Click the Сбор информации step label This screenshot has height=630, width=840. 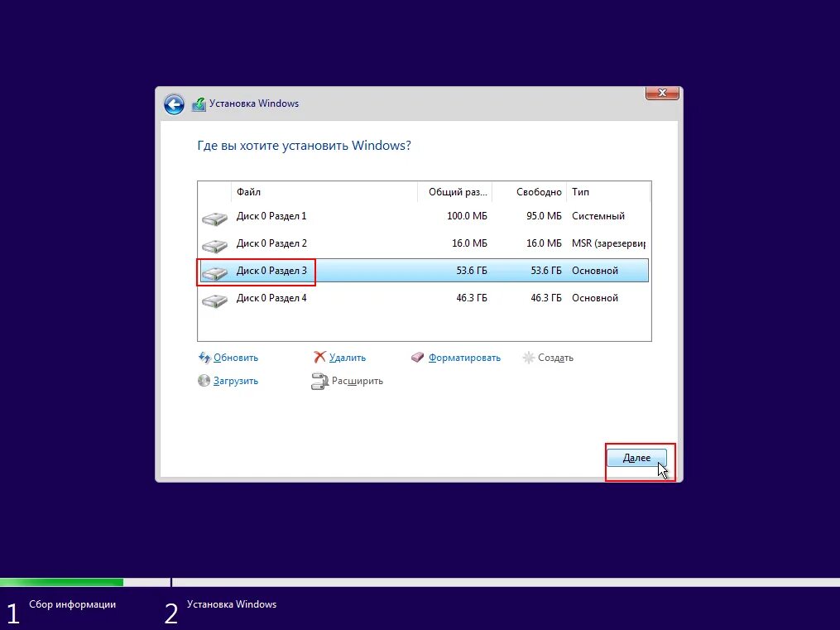[72, 604]
